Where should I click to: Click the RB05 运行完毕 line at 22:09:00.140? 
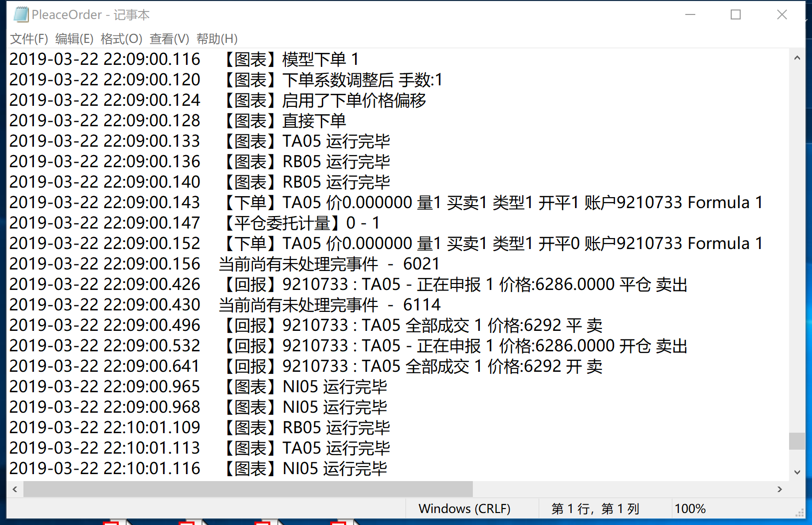pyautogui.click(x=200, y=182)
